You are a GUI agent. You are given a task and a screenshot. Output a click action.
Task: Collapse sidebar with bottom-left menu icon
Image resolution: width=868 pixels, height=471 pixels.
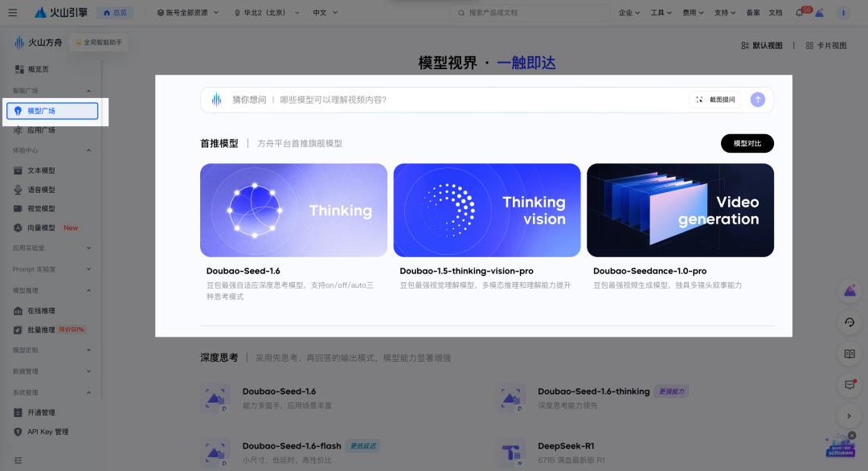18,461
